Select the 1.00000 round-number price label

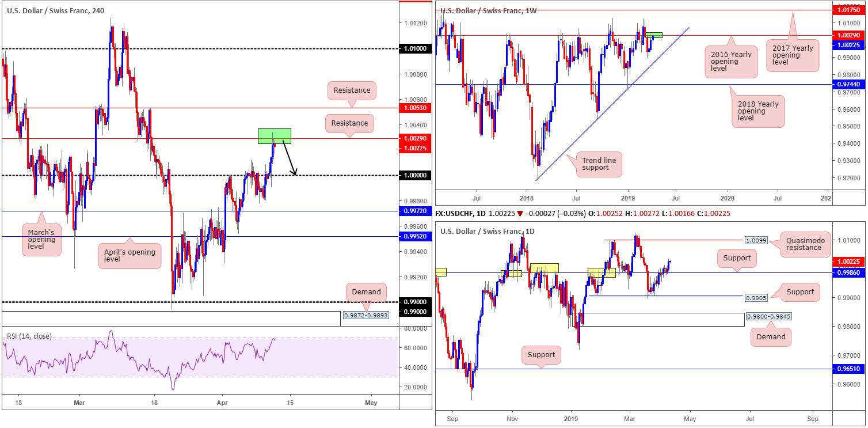coord(416,175)
